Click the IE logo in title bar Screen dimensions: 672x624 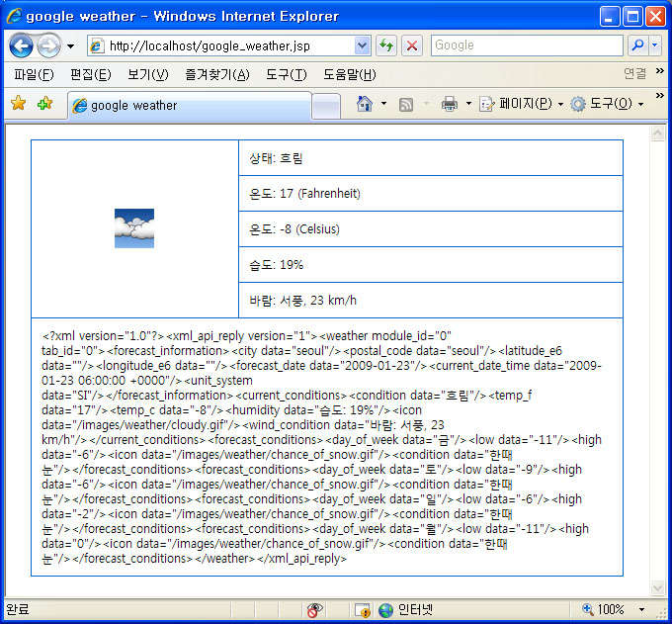click(14, 16)
